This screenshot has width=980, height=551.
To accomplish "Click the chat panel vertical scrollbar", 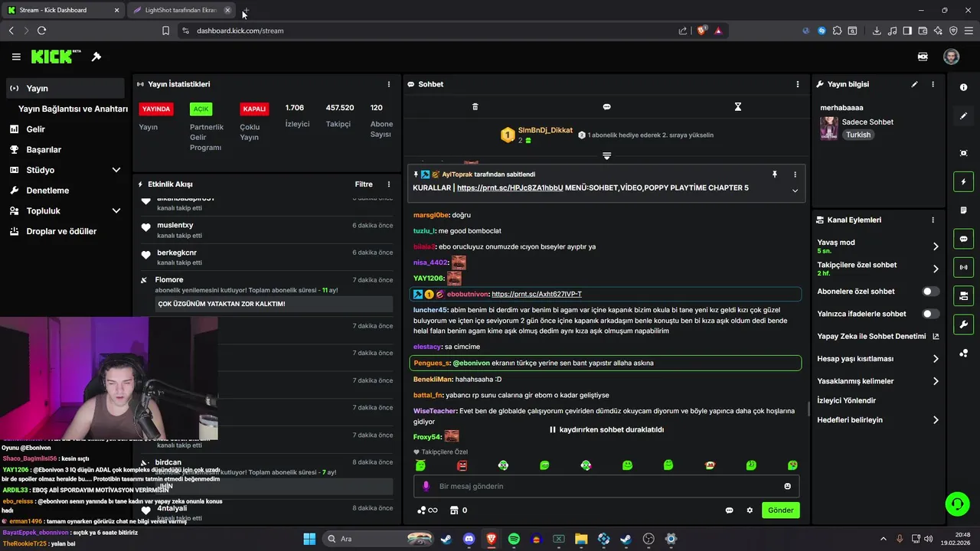I will [x=808, y=409].
